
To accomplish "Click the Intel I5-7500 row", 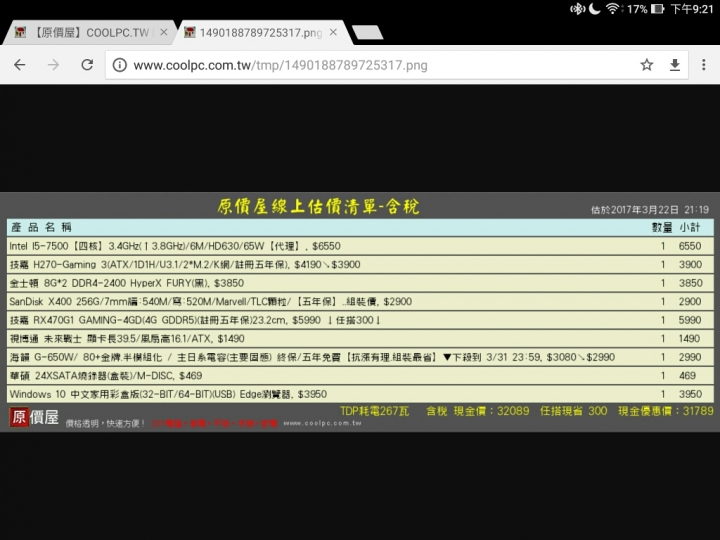I will [x=360, y=246].
